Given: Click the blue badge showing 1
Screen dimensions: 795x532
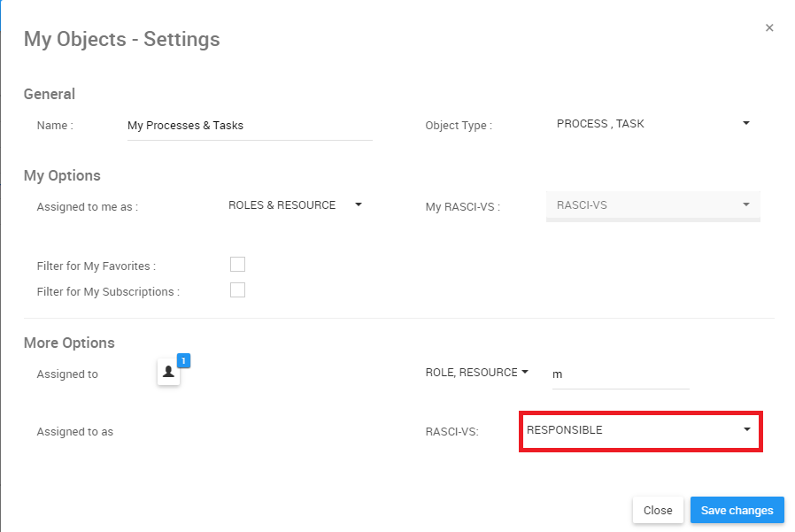Looking at the screenshot, I should pyautogui.click(x=183, y=360).
